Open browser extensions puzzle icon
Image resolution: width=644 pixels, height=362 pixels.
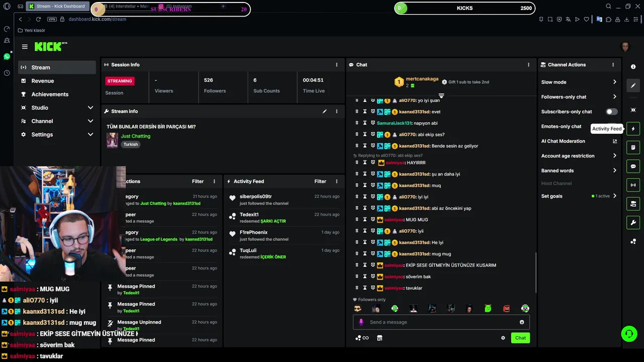tap(608, 19)
